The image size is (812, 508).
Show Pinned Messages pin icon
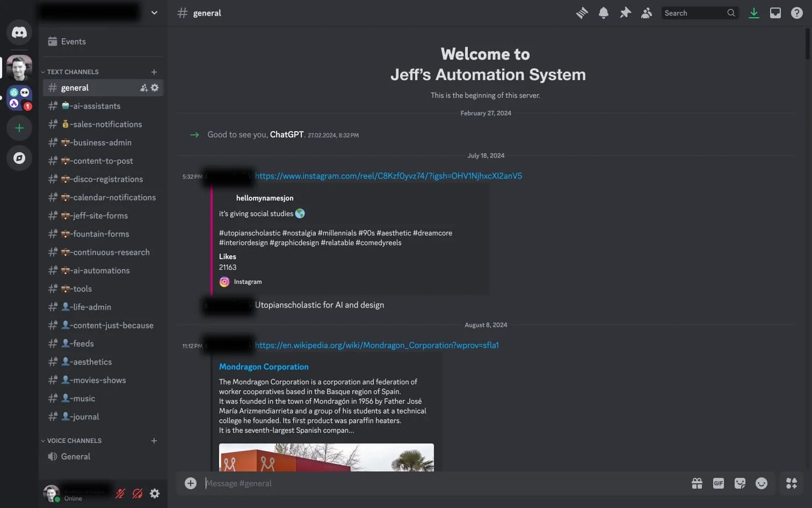coord(625,13)
